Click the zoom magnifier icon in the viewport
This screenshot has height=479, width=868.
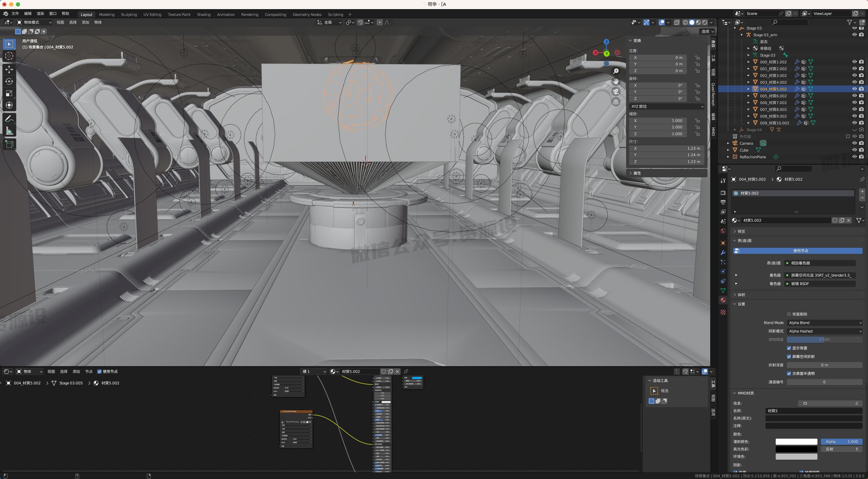click(616, 71)
